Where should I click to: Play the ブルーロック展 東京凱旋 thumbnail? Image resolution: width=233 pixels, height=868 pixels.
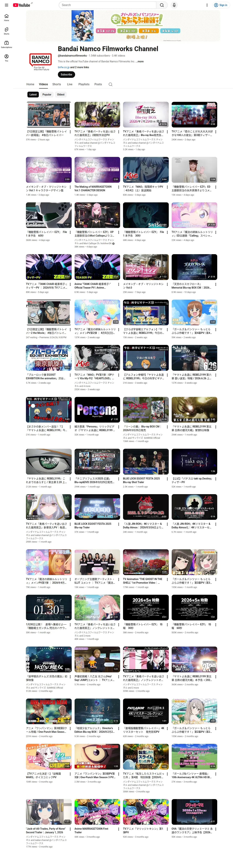pos(49,358)
